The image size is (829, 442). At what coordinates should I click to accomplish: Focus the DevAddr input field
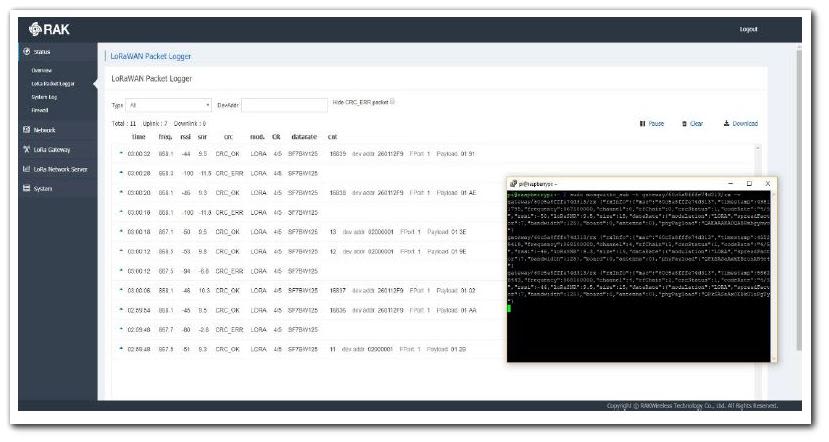pyautogui.click(x=284, y=105)
